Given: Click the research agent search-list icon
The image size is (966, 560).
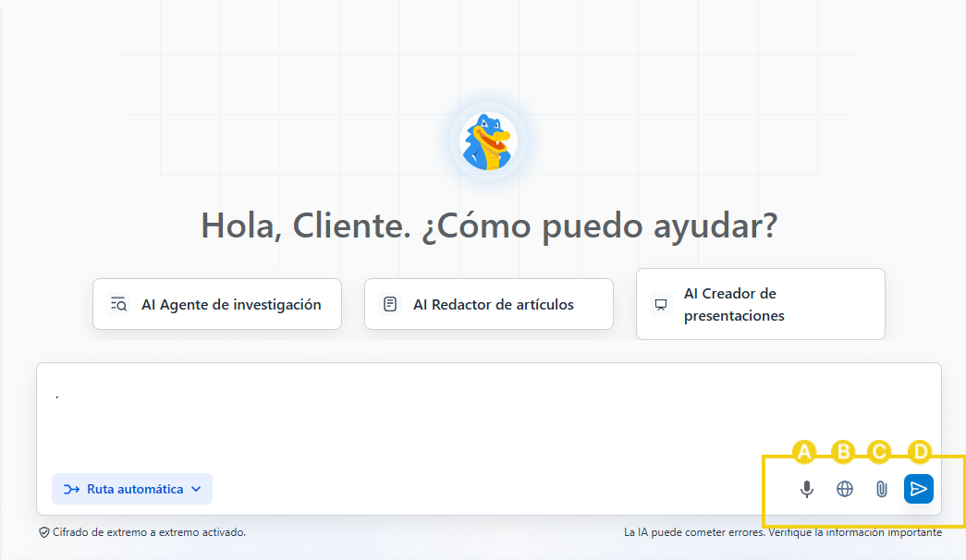Looking at the screenshot, I should tap(118, 304).
